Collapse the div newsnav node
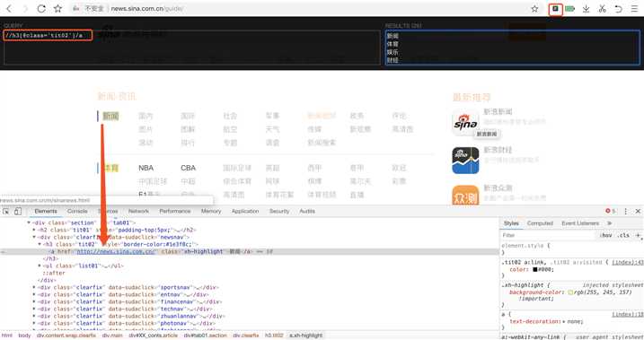The height and width of the screenshot is (340, 644). [x=34, y=237]
